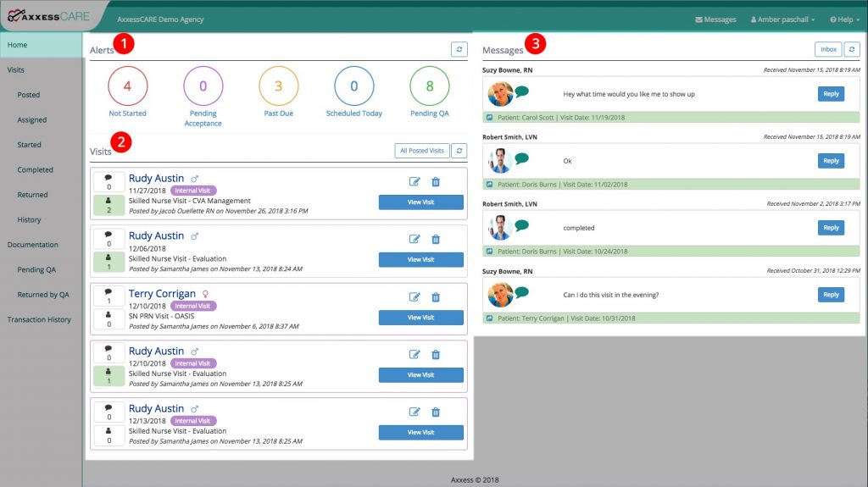Click the All Posted Visits button

(422, 151)
